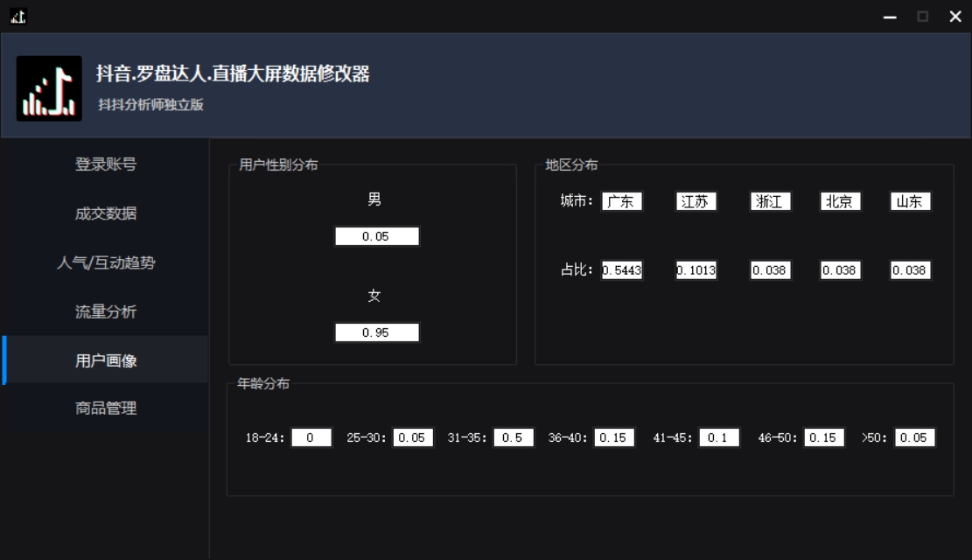Click the 广东 city input box
The width and height of the screenshot is (972, 560).
620,200
